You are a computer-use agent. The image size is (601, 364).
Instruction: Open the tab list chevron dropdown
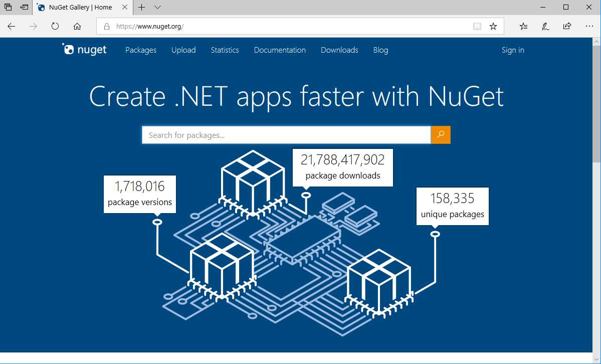click(x=157, y=8)
